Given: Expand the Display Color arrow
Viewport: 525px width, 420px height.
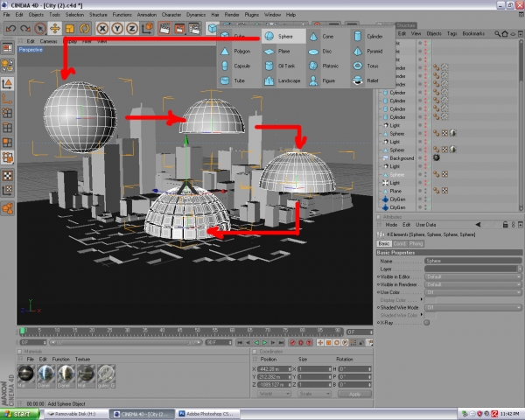Looking at the screenshot, I should (x=422, y=299).
